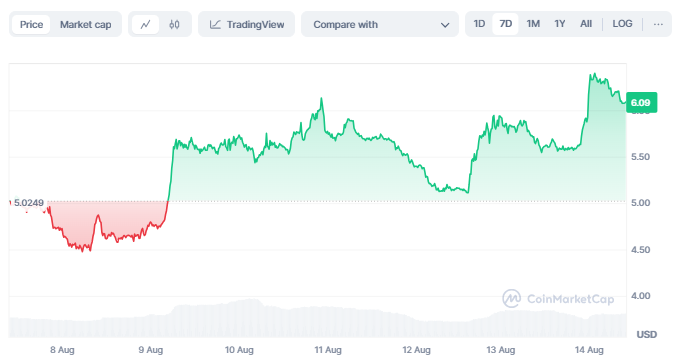Click the volume bars area under the chart

coord(318,318)
